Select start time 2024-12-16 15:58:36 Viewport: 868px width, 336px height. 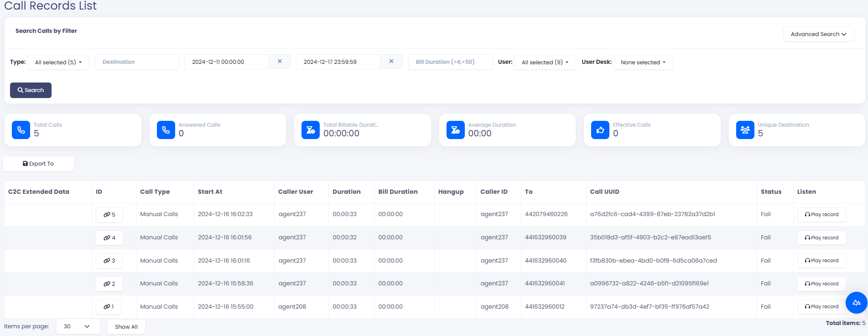click(225, 284)
